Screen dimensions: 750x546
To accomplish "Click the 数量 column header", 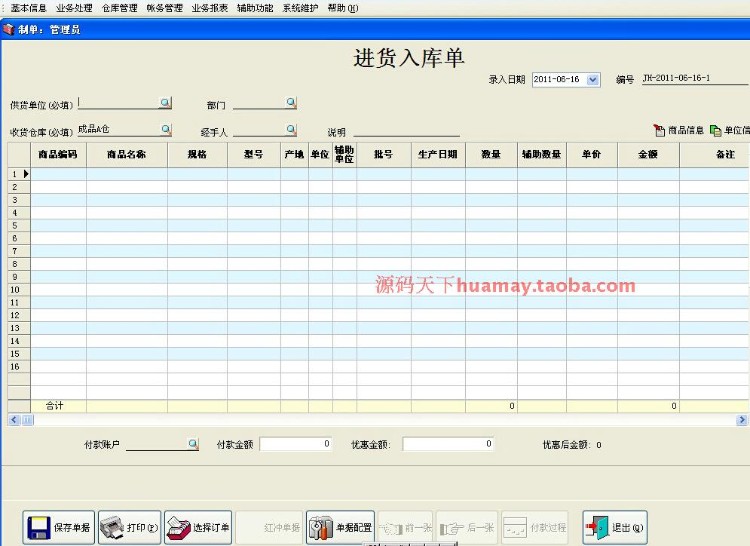I will tap(491, 154).
